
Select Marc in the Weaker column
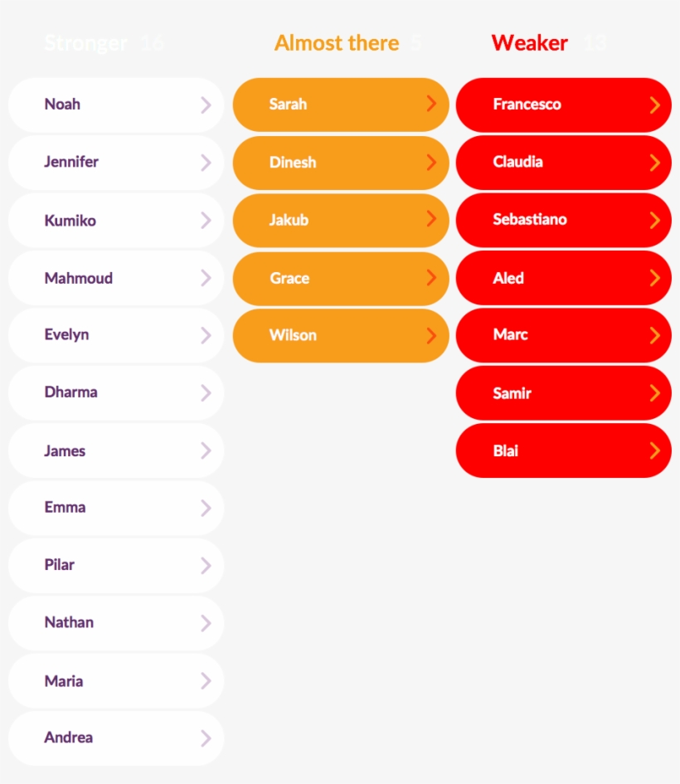pyautogui.click(x=563, y=335)
